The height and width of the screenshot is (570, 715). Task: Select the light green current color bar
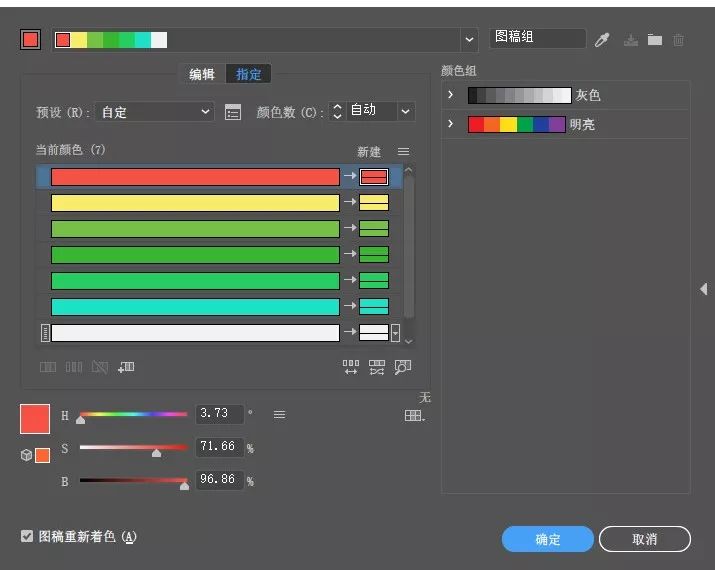coord(195,229)
